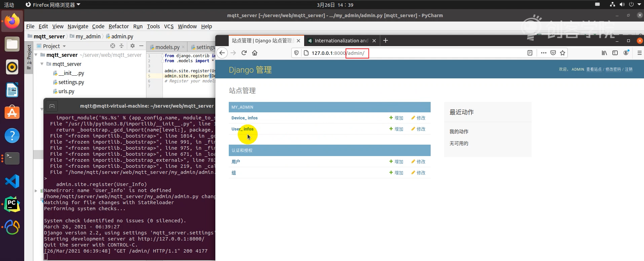Open clock and calendar in top bar
Screen dimensions: 644x261
[335, 5]
